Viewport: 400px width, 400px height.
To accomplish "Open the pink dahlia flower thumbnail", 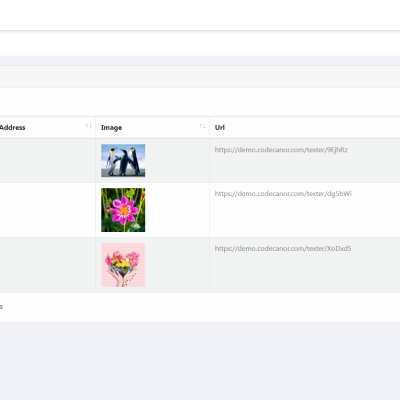I will (x=123, y=210).
